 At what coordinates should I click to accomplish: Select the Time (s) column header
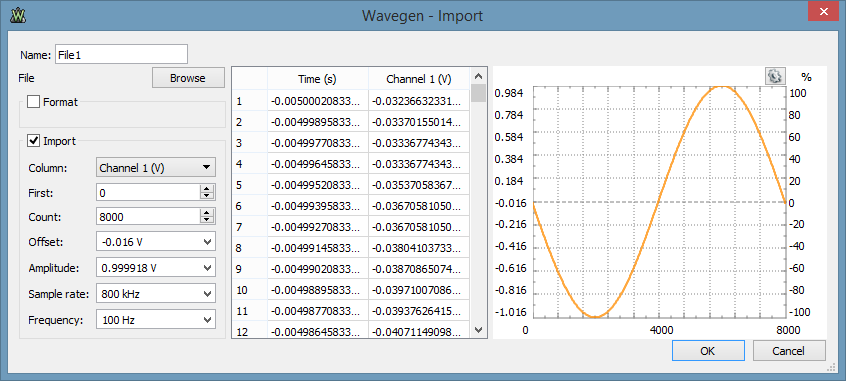[x=317, y=79]
